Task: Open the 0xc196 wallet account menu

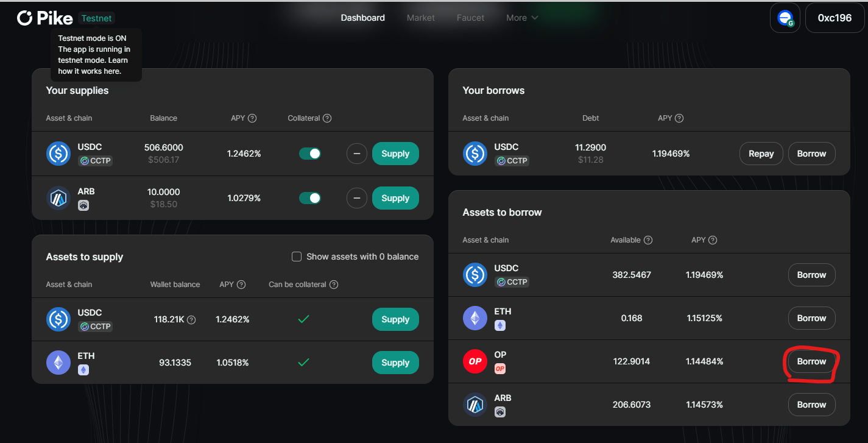Action: click(x=834, y=18)
